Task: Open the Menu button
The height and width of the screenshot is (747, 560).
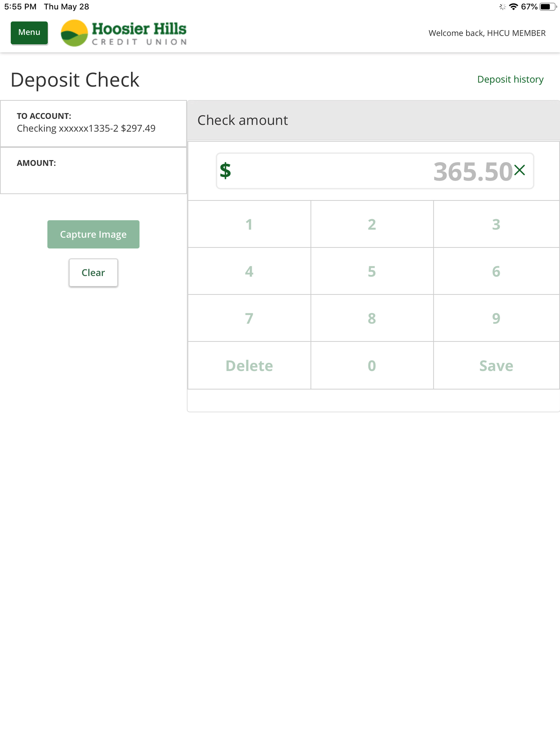Action: [29, 33]
